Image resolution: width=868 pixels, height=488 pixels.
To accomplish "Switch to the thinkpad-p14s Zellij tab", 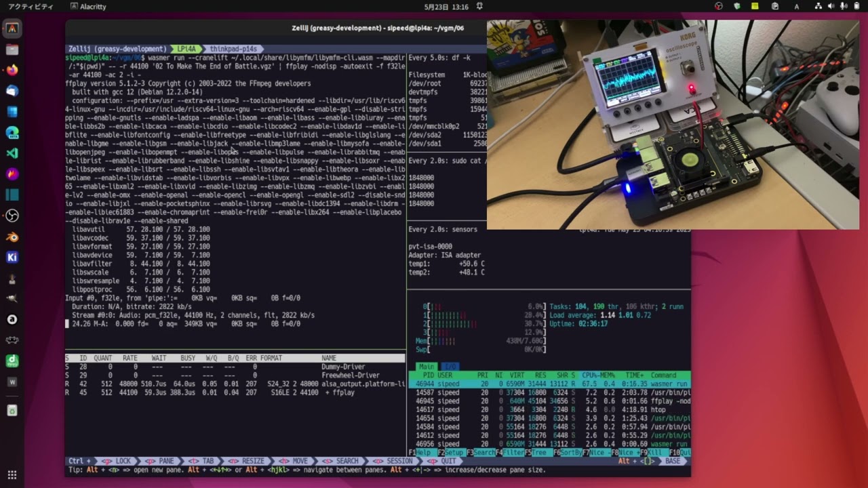I will click(x=233, y=49).
